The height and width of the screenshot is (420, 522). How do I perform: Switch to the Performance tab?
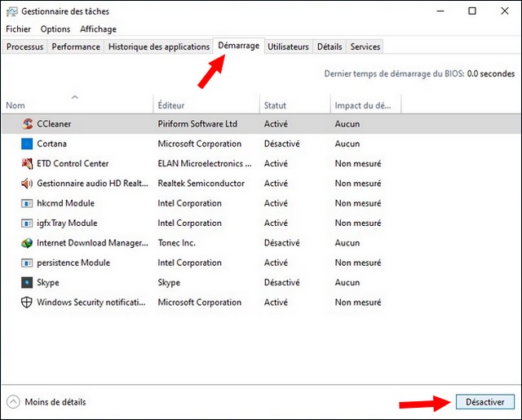pyautogui.click(x=76, y=46)
